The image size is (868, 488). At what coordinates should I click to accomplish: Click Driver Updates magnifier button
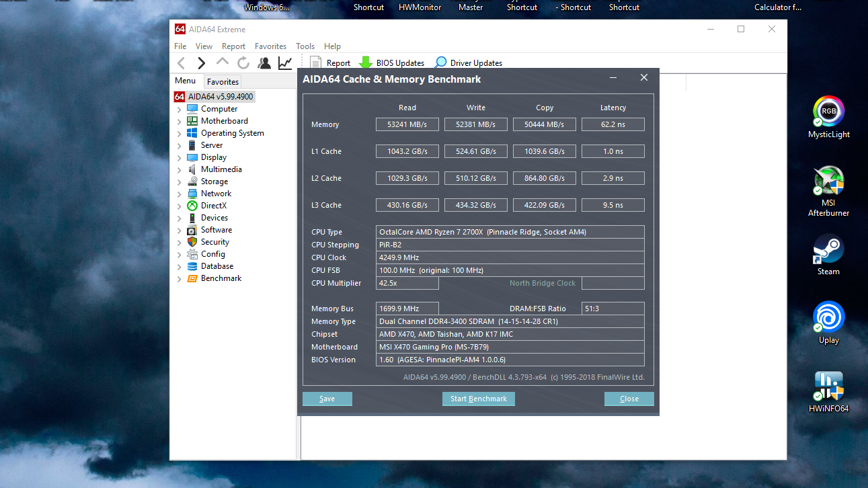point(468,63)
